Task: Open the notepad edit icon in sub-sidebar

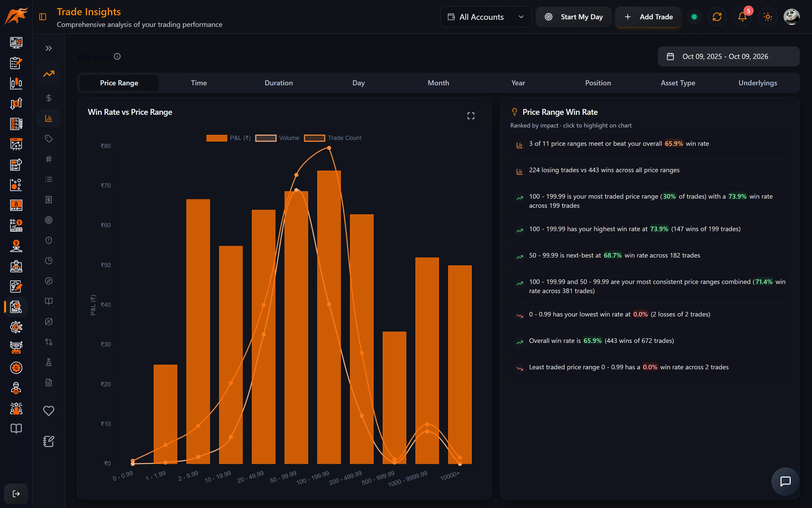Action: pyautogui.click(x=49, y=441)
